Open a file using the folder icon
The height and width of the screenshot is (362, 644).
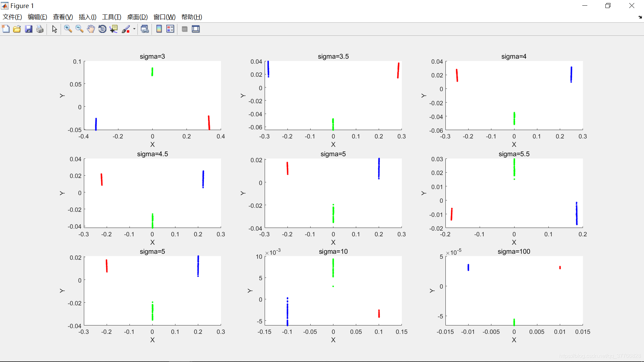pos(17,29)
